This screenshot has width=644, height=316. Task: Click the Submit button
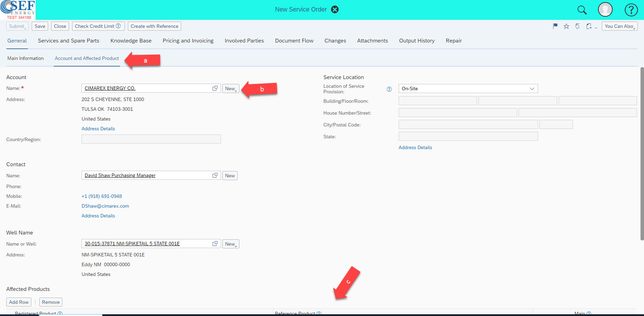tap(17, 26)
